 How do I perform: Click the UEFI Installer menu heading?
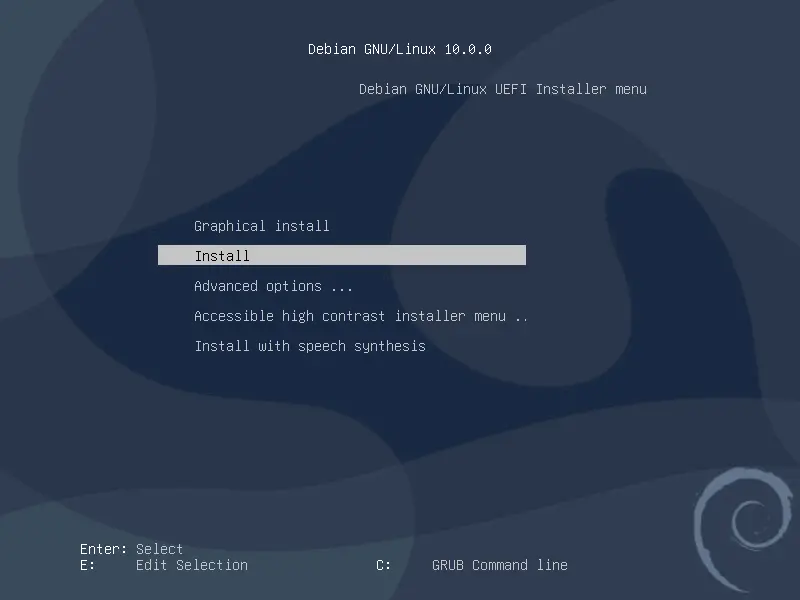(504, 89)
